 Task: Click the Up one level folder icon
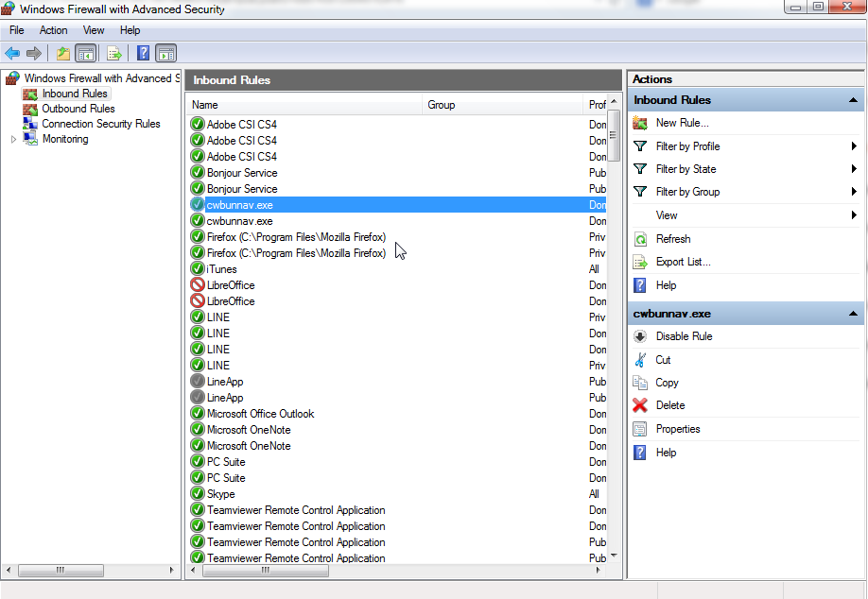(62, 53)
